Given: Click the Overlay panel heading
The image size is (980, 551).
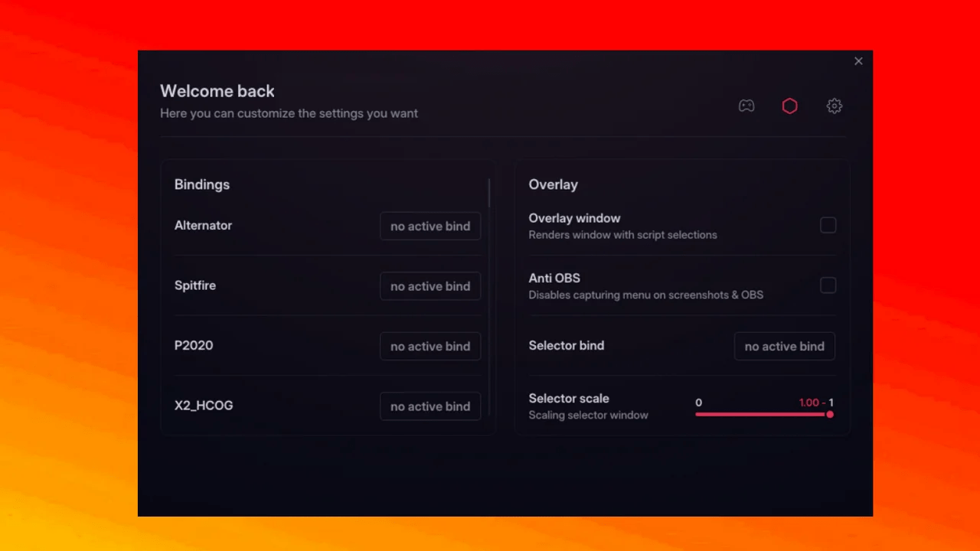Looking at the screenshot, I should [x=553, y=184].
